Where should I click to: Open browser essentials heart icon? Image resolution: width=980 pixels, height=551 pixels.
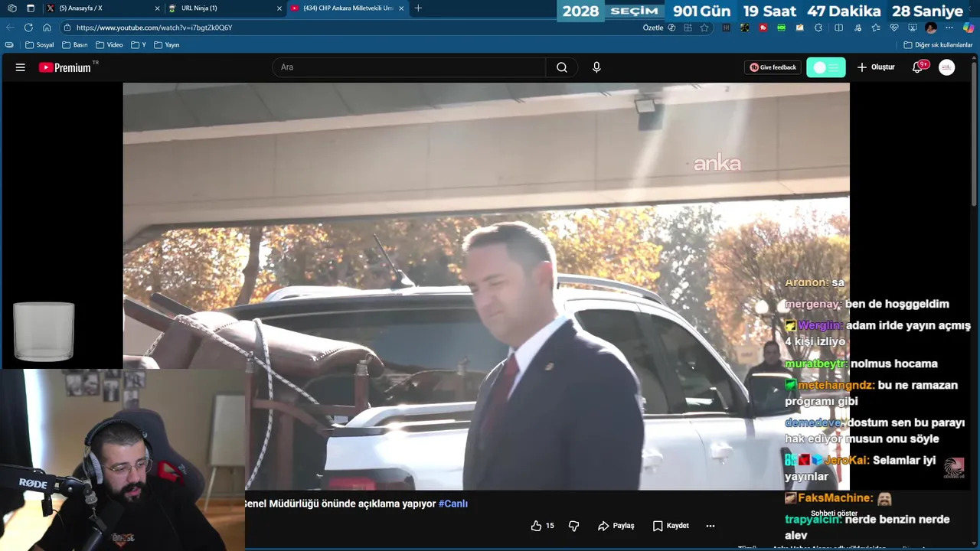[893, 28]
